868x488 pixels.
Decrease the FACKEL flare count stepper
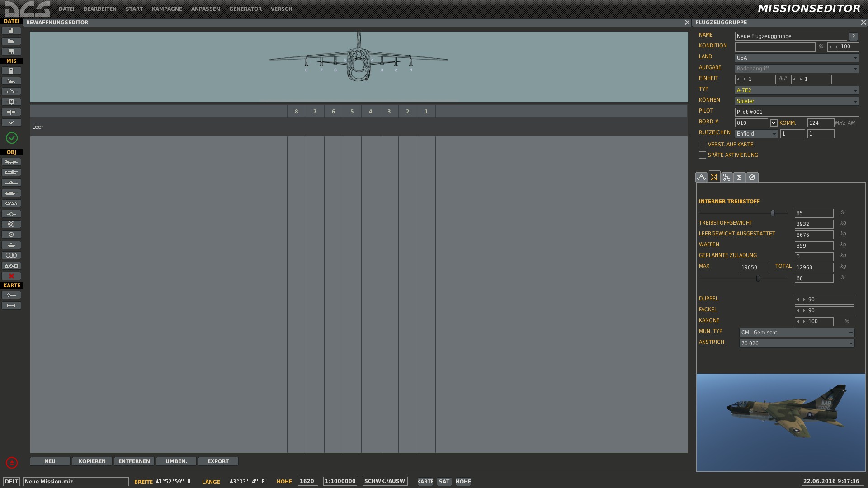(798, 311)
